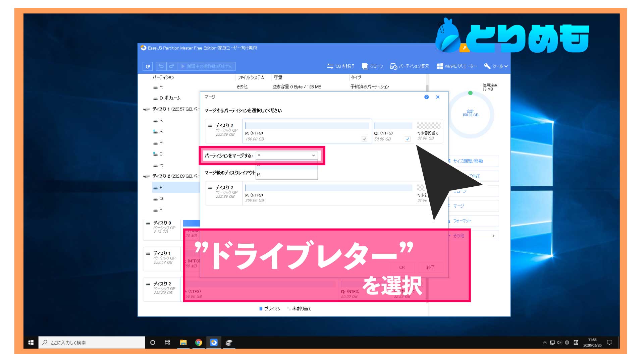
Task: Toggle the P: (NTFS) 150.00 GB checkbox
Action: [x=364, y=139]
